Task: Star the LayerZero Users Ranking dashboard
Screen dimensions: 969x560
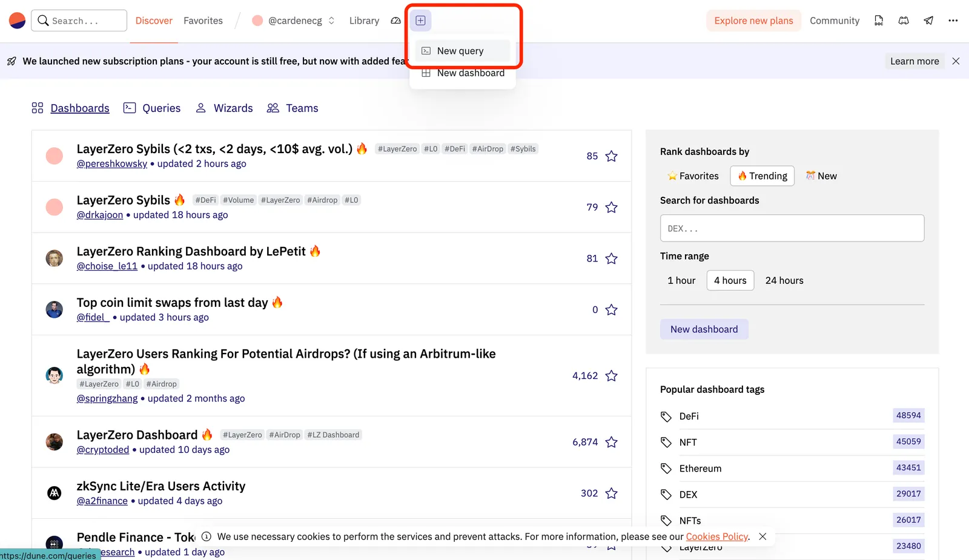Action: [x=612, y=376]
